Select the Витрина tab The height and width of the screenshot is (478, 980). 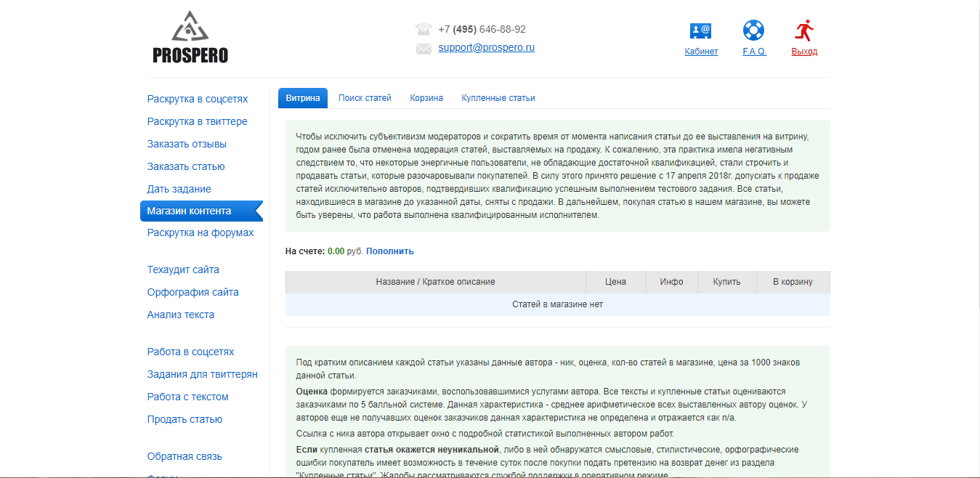tap(303, 98)
